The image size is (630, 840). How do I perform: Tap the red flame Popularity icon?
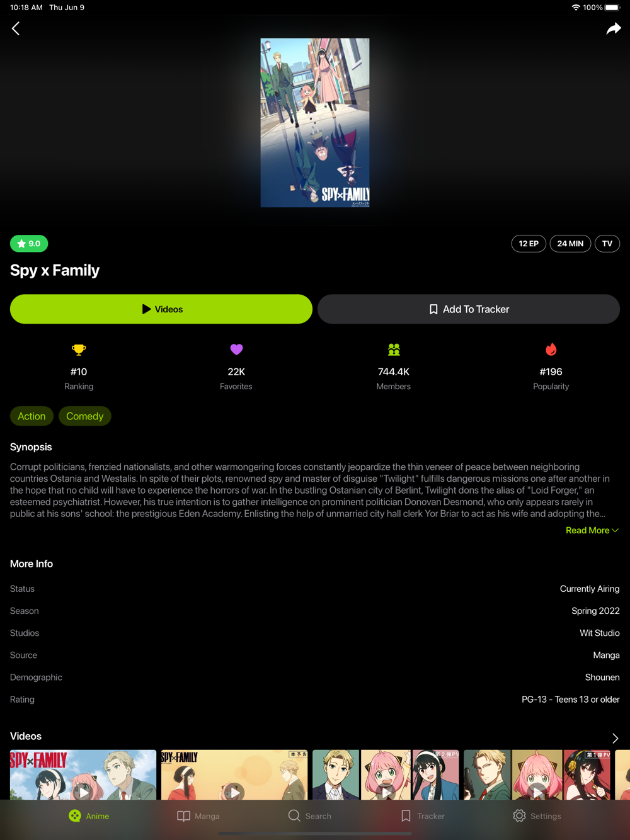point(551,349)
